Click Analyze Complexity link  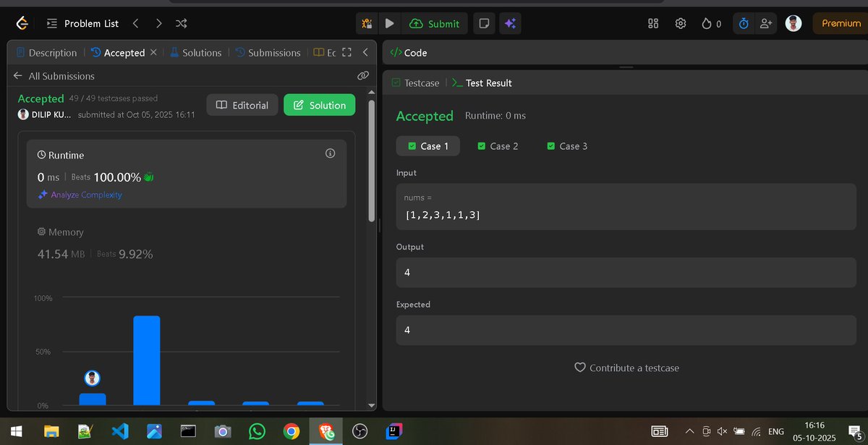tap(80, 195)
